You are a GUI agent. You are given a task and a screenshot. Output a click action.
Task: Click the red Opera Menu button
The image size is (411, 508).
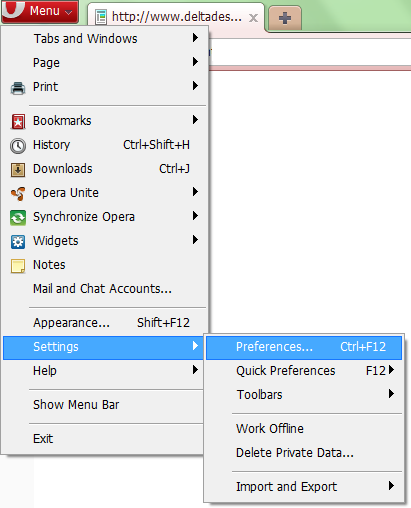[40, 12]
